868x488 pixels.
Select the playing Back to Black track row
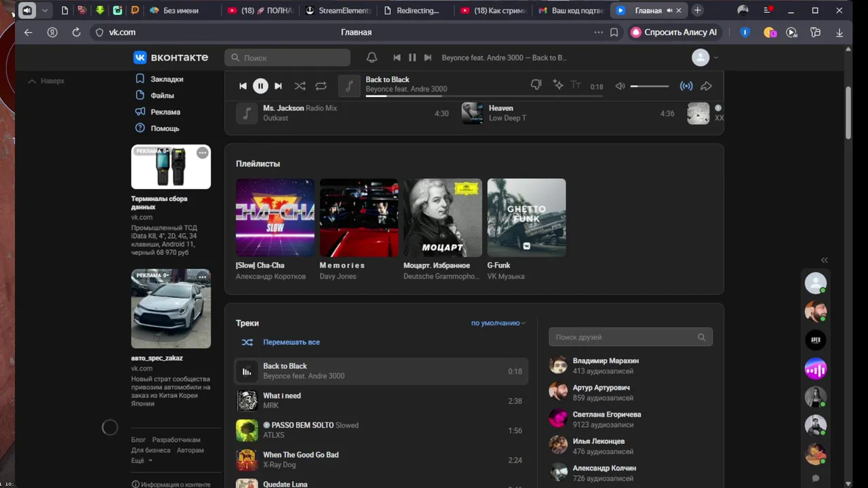pos(380,371)
